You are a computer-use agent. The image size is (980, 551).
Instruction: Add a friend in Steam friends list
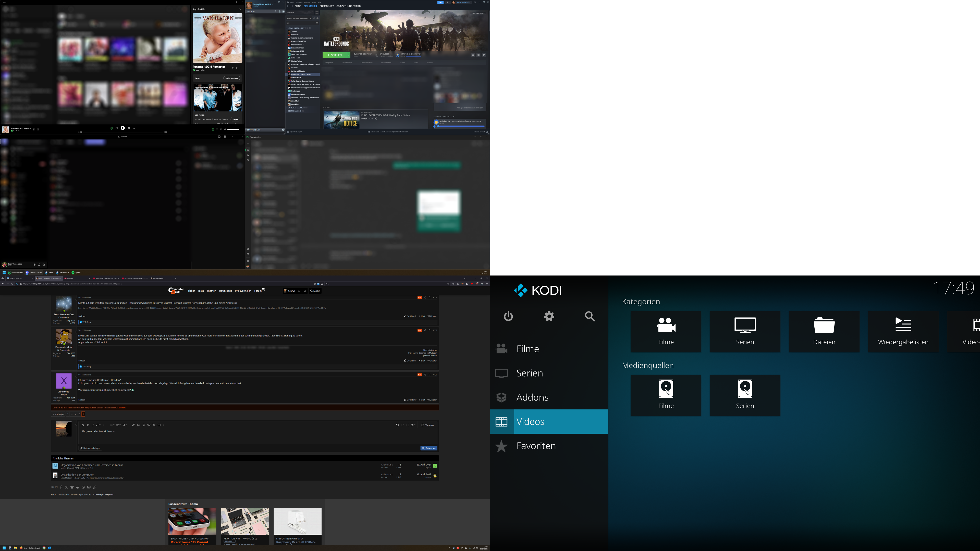click(x=283, y=11)
